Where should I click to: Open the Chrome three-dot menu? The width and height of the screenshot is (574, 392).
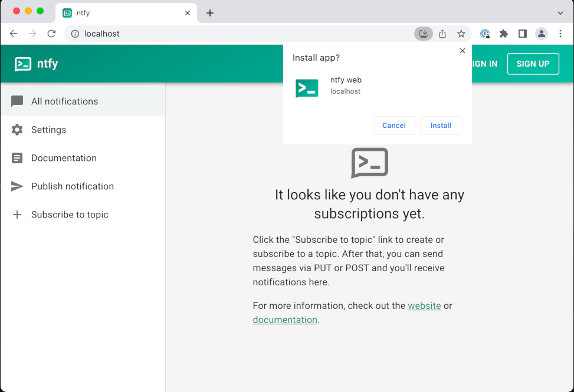[560, 34]
